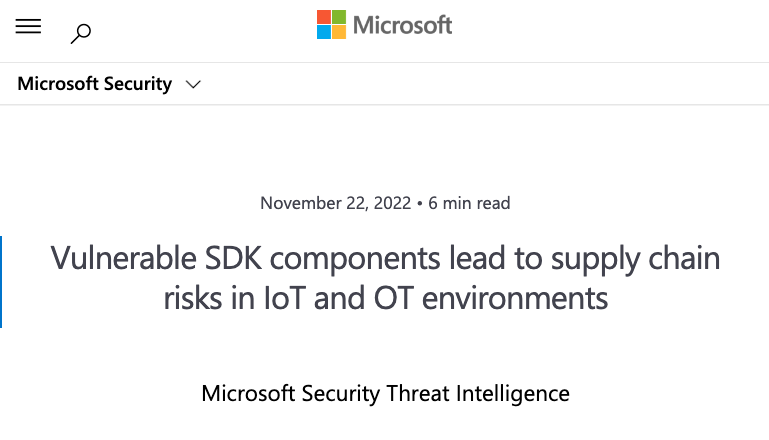Click the red square in Microsoft logo
769x440 pixels.
click(324, 17)
